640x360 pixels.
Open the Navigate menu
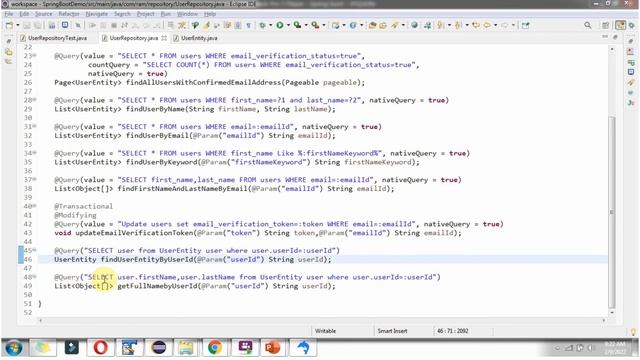(97, 14)
